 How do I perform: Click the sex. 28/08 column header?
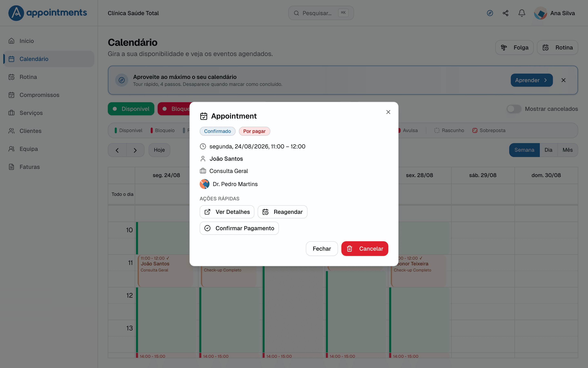pyautogui.click(x=420, y=175)
